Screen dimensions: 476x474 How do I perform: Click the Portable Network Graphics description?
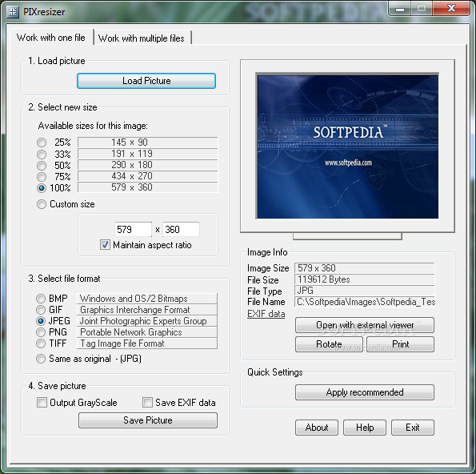(x=147, y=332)
